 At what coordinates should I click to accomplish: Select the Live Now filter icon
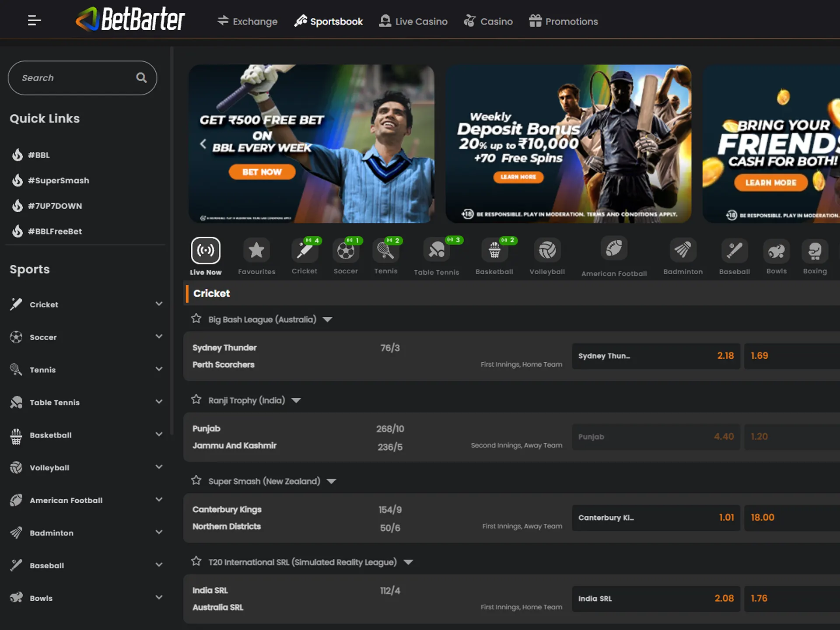pyautogui.click(x=206, y=251)
